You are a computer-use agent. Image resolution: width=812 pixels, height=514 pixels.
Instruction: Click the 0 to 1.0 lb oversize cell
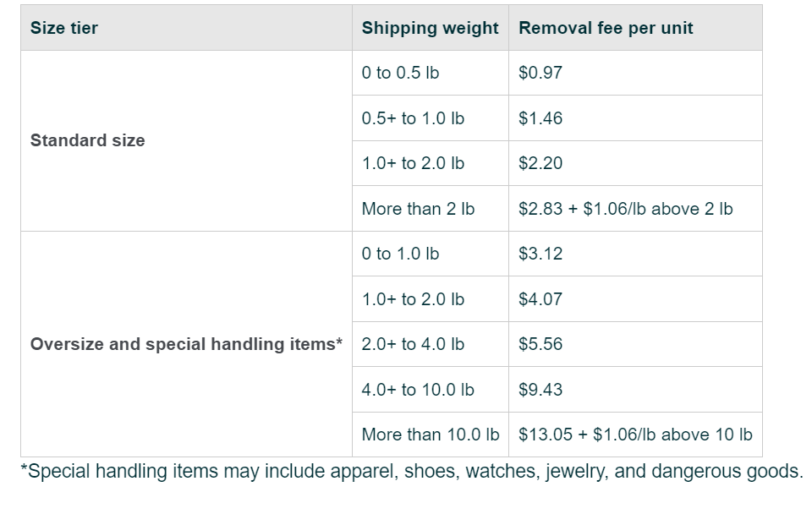click(400, 254)
